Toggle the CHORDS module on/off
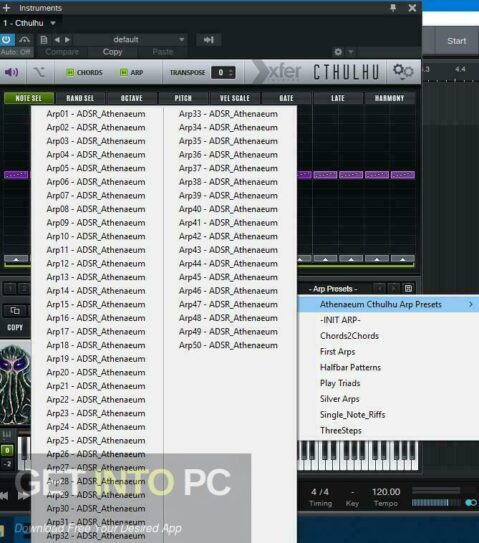 [x=70, y=72]
